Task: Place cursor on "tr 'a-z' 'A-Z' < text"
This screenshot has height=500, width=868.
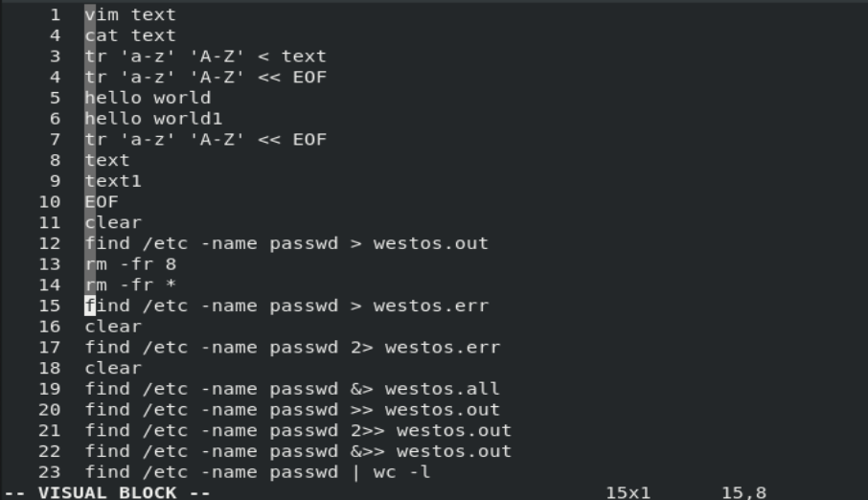Action: pyautogui.click(x=205, y=57)
